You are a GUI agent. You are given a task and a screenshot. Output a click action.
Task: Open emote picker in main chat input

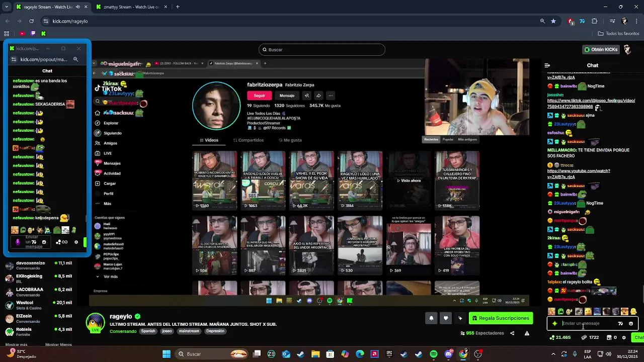click(631, 323)
